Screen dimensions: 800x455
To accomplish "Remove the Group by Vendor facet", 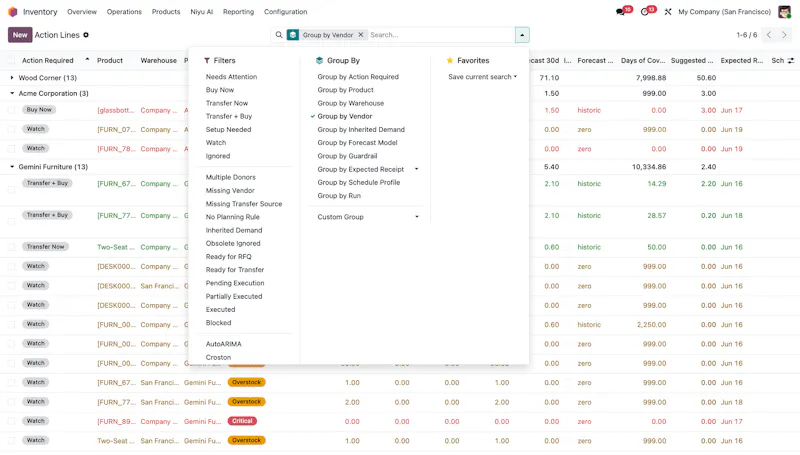I will pos(361,35).
